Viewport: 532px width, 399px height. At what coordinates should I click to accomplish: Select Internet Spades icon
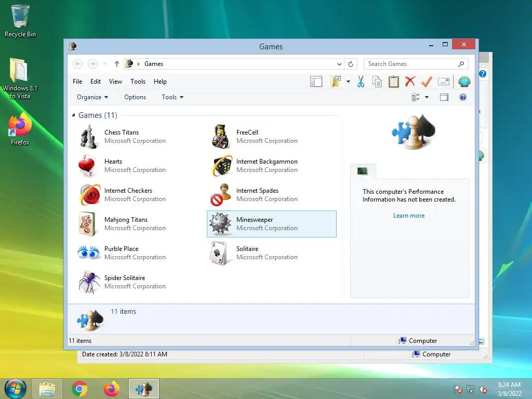[x=221, y=195]
